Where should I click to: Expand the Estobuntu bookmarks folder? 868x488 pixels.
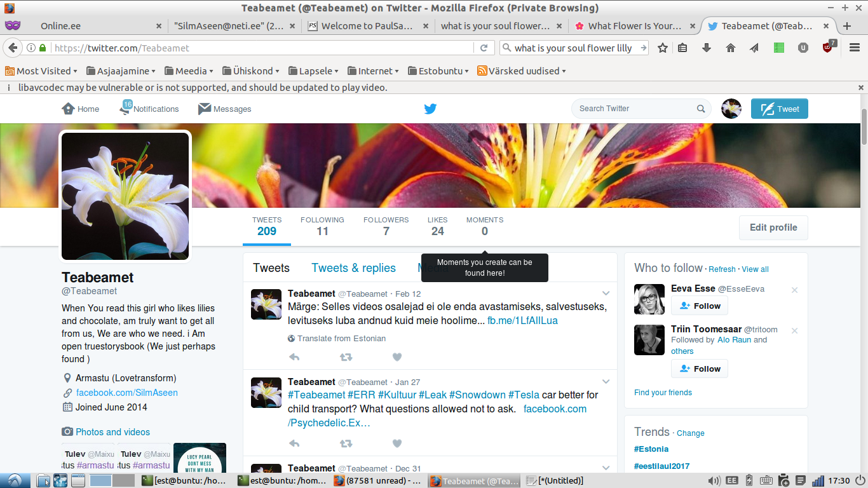(439, 71)
